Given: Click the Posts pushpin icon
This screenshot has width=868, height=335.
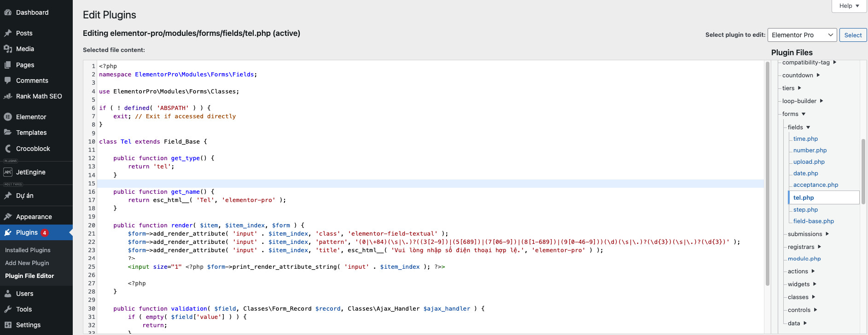Looking at the screenshot, I should click(8, 33).
